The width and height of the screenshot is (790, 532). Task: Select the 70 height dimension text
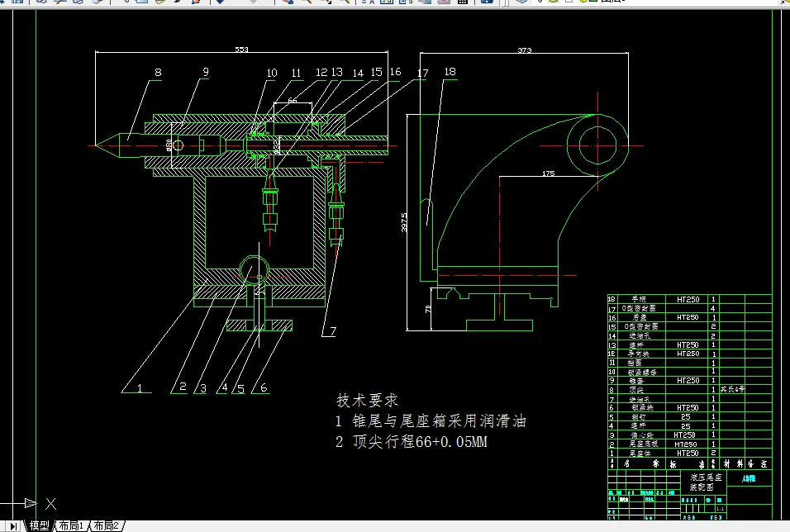[x=428, y=308]
